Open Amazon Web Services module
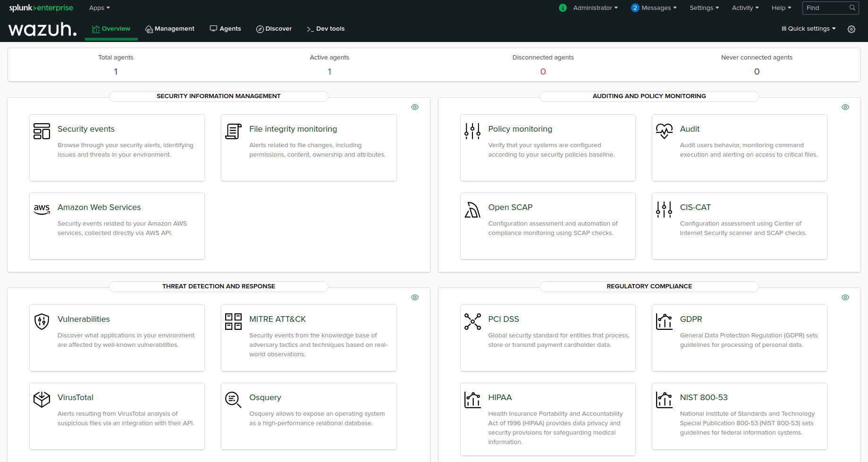Image resolution: width=868 pixels, height=462 pixels. coord(99,207)
